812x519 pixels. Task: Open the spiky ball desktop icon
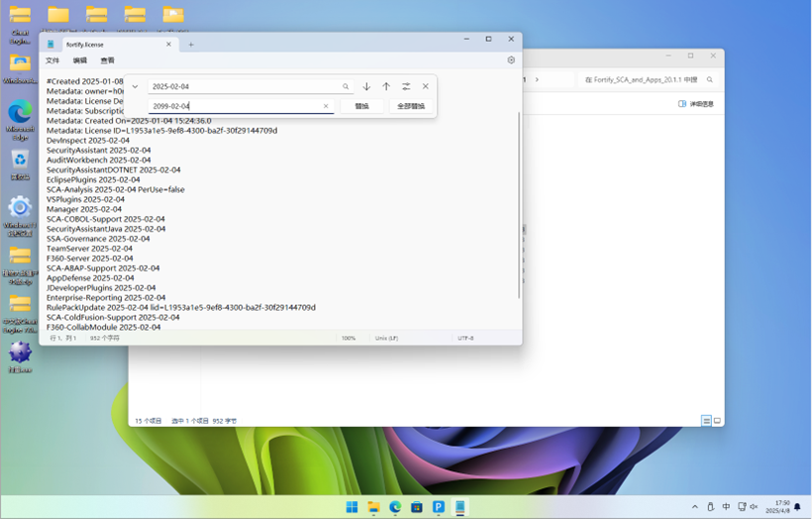pyautogui.click(x=20, y=357)
